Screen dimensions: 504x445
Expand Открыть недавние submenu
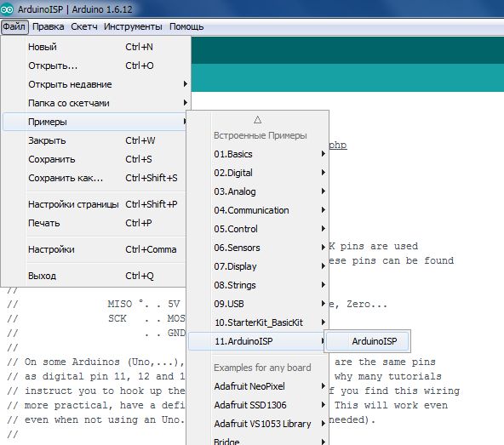[x=94, y=84]
